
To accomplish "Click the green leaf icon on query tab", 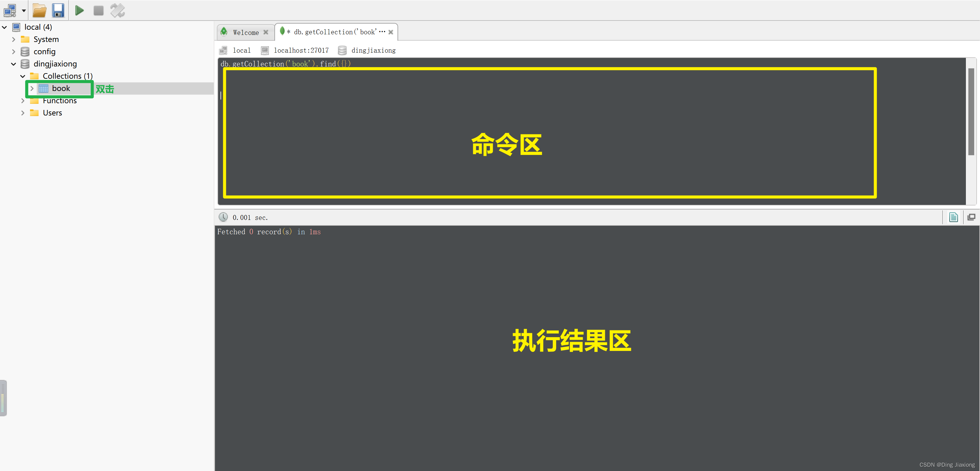I will 282,31.
